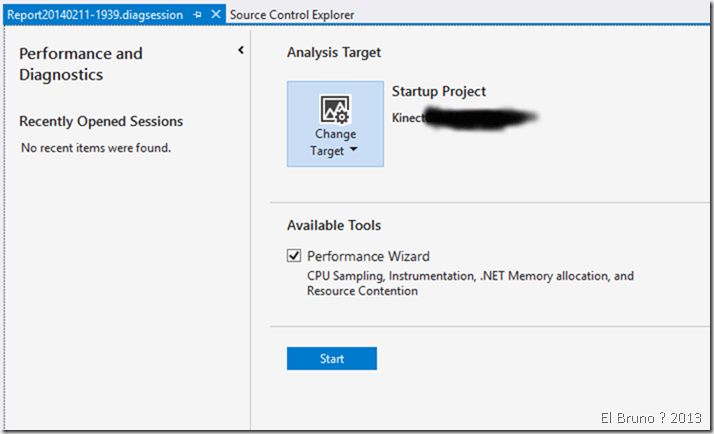Click the Resource Contention description line
Image resolution: width=714 pixels, height=434 pixels.
coord(362,291)
